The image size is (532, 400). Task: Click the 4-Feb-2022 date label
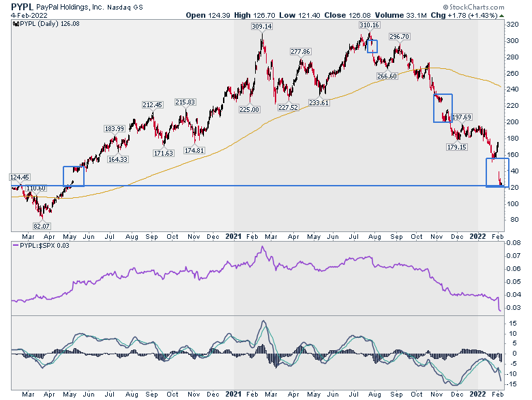click(x=29, y=15)
